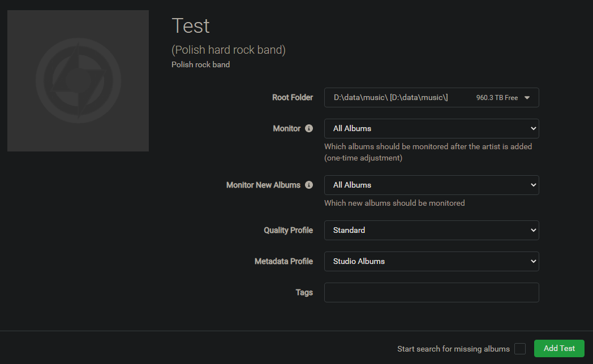The image size is (593, 364).
Task: Click the Tags input field
Action: click(432, 292)
